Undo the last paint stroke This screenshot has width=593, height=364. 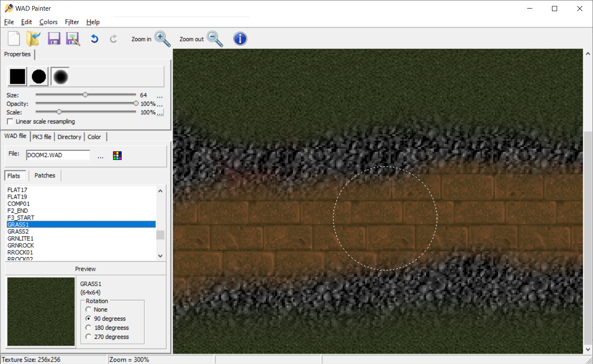point(94,38)
